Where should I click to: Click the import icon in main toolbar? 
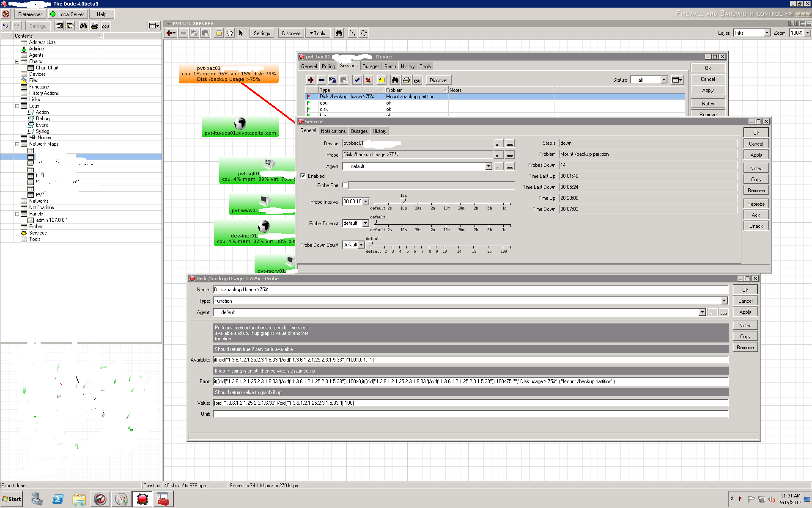pyautogui.click(x=59, y=26)
